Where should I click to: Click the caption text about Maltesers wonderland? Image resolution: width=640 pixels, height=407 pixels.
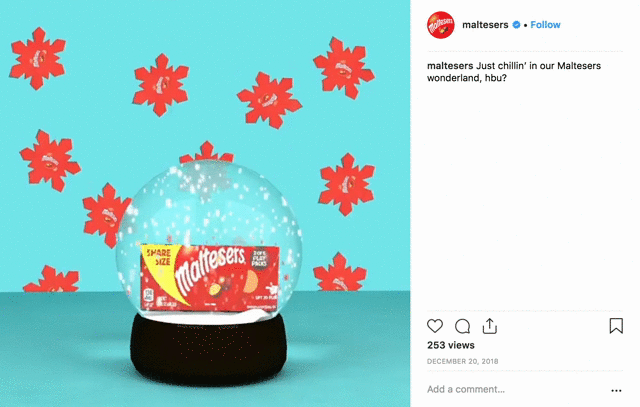514,71
